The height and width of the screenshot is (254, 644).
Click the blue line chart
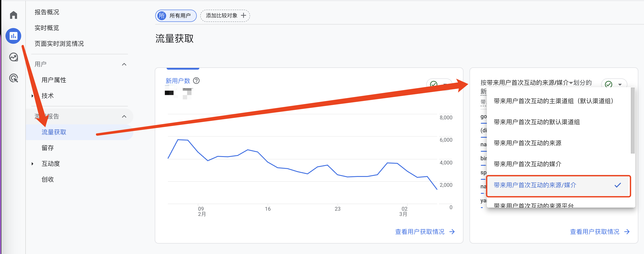(303, 165)
